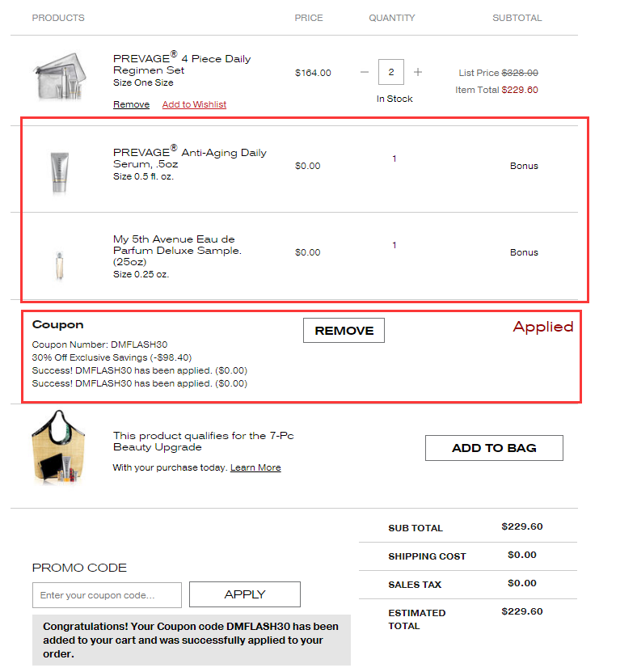Click the straw tote beauty upgrade image

point(59,446)
